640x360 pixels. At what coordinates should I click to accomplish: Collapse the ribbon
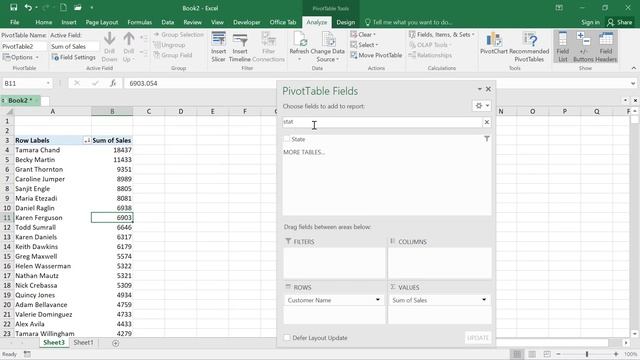click(x=633, y=68)
